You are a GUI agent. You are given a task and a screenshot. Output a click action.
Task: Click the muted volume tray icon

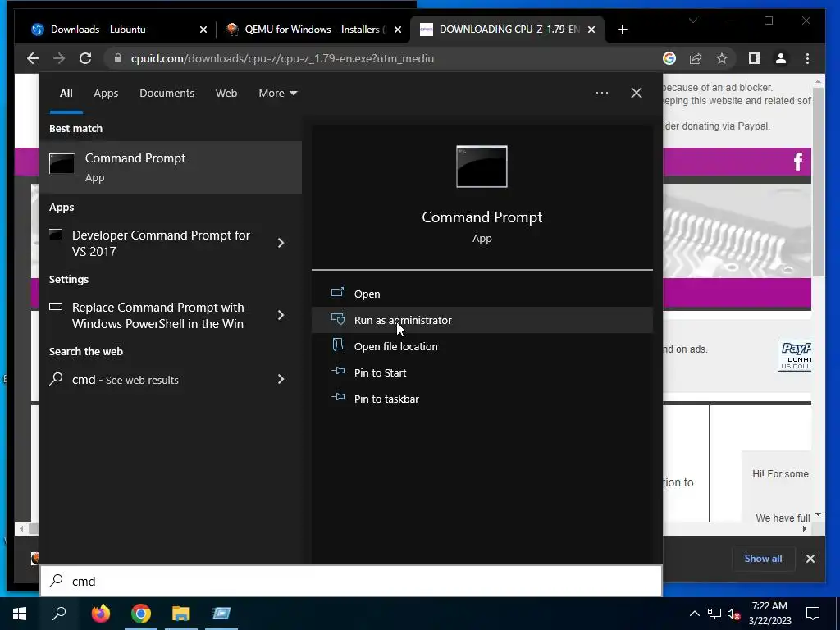(733, 614)
